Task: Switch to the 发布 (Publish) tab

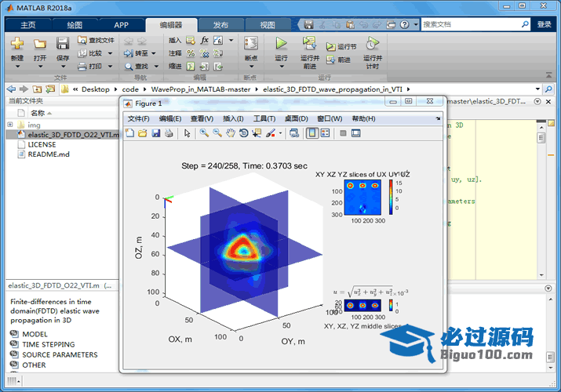Action: [220, 25]
